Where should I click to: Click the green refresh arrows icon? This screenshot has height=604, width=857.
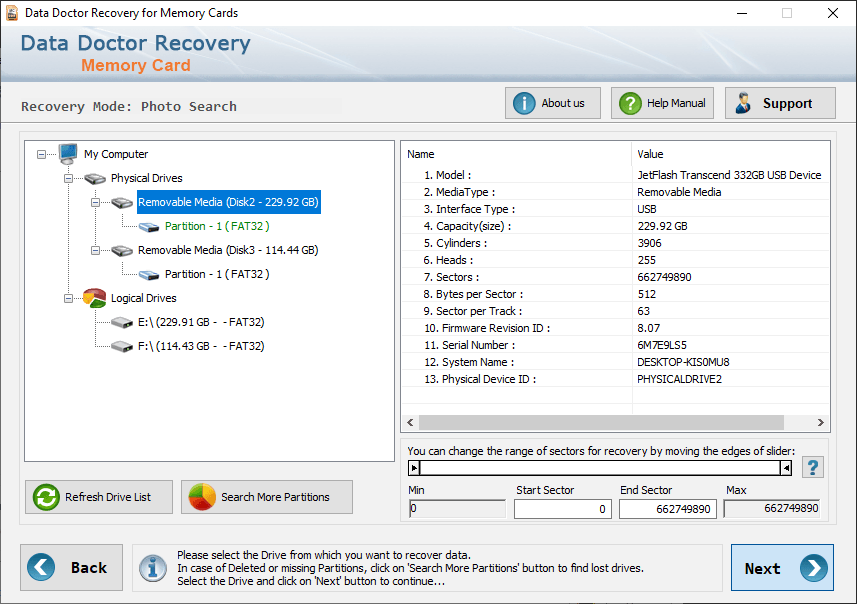point(46,497)
